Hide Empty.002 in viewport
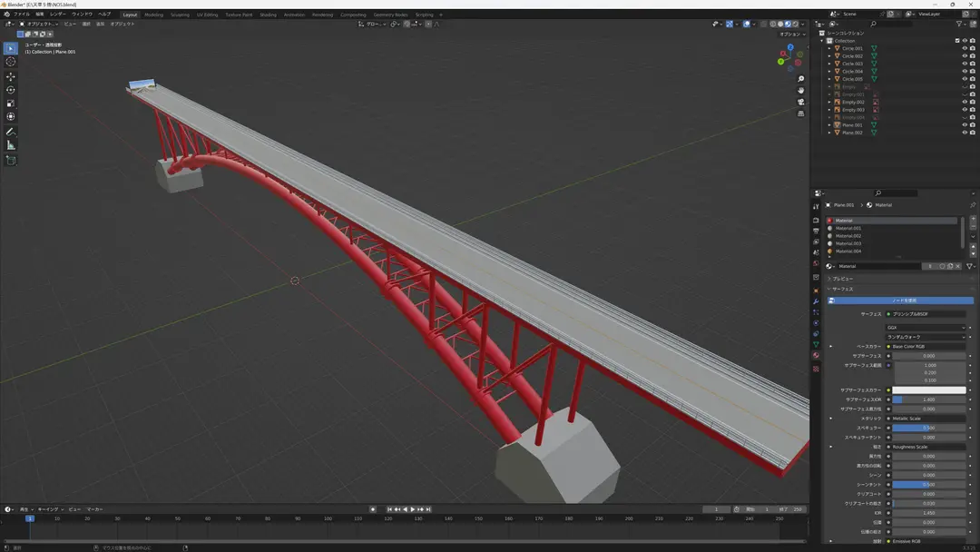The height and width of the screenshot is (552, 980). (965, 102)
